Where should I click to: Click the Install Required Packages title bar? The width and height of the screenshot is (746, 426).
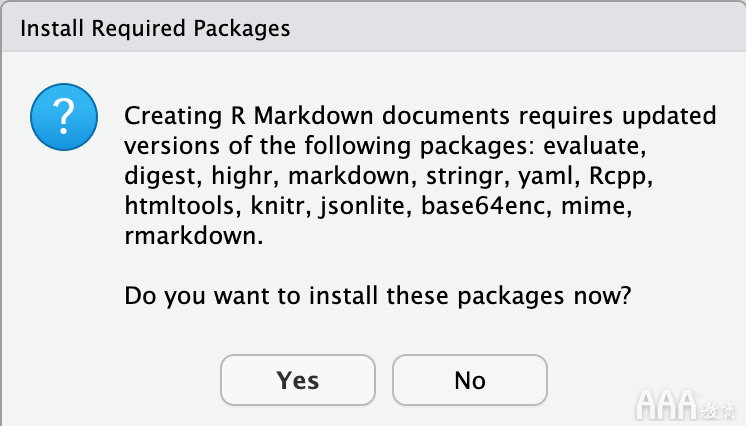click(373, 28)
